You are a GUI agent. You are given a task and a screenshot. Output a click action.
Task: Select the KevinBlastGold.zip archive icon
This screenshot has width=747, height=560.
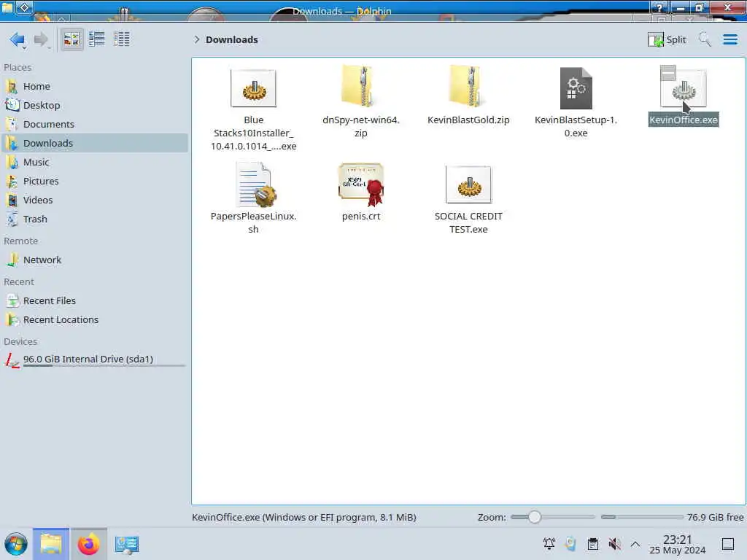tap(468, 87)
